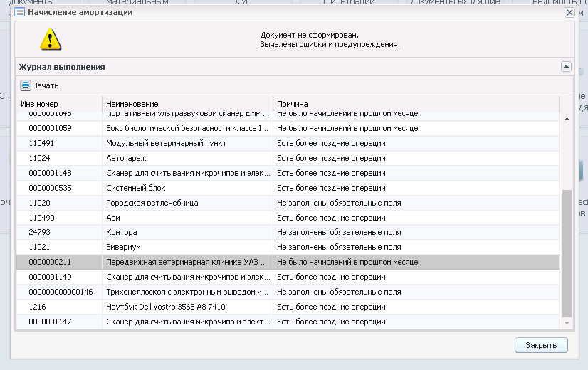This screenshot has width=588, height=370.
Task: Click the dialog title bar icon
Action: [x=19, y=12]
